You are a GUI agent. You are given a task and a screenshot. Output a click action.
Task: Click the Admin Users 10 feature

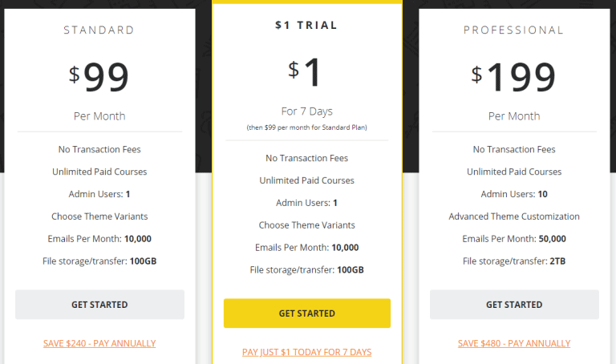(x=514, y=194)
